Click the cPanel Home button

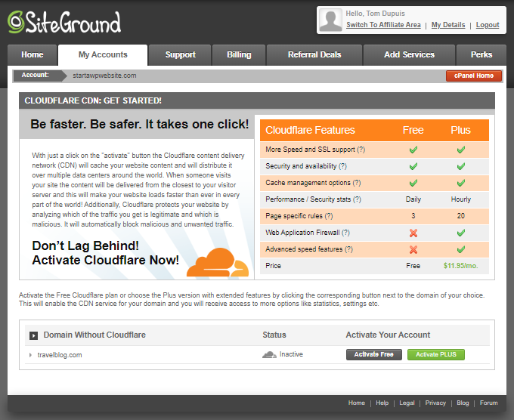pyautogui.click(x=474, y=76)
